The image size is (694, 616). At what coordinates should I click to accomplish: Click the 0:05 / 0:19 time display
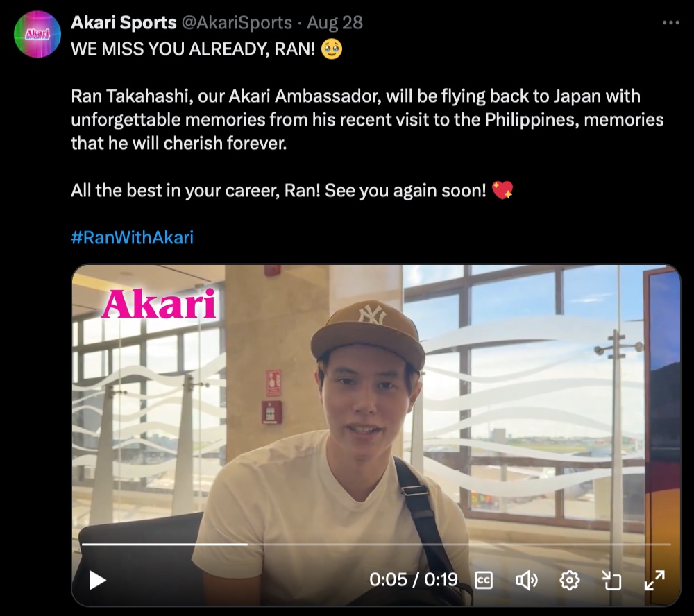(414, 580)
